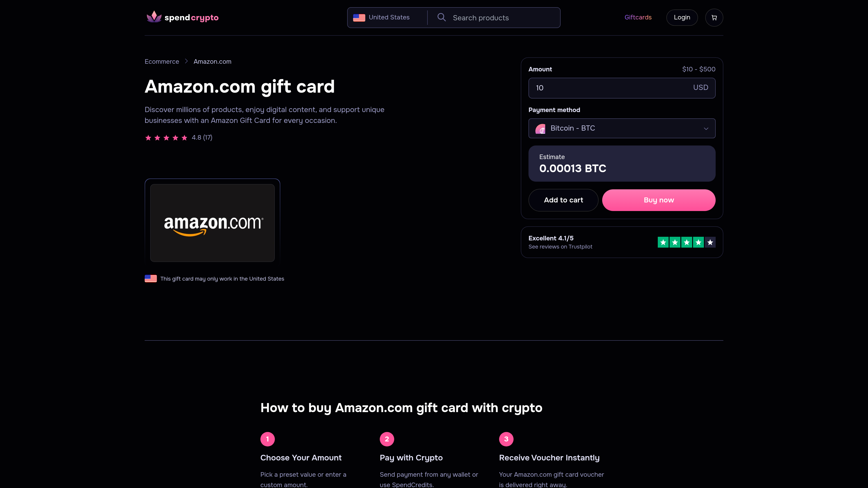
Task: Click the search magnifier icon
Action: pyautogui.click(x=441, y=17)
